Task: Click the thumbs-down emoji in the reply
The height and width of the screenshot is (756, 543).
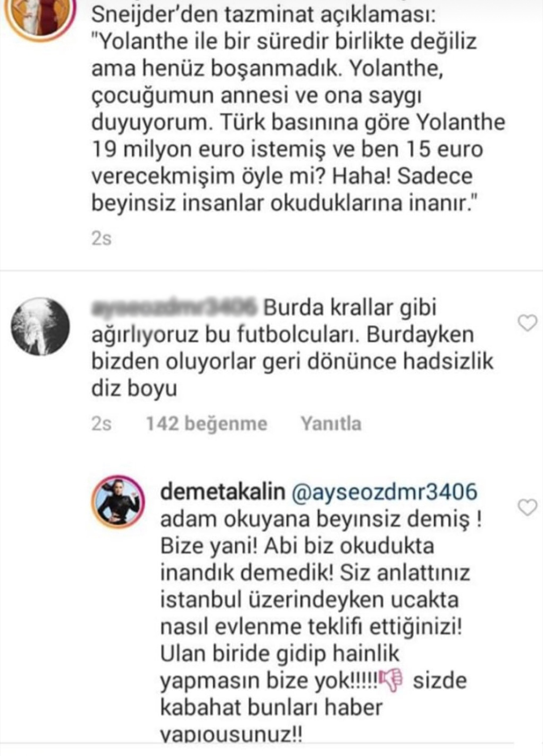Action: pos(391,680)
